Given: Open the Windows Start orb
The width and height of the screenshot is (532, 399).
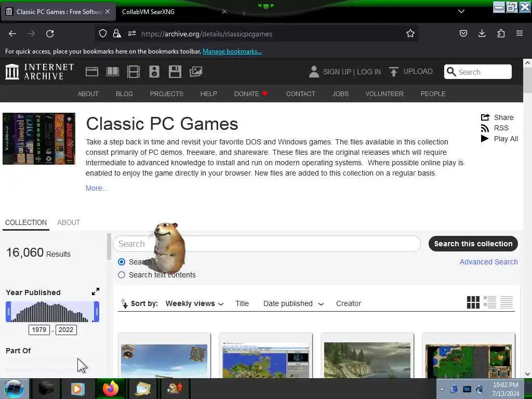Looking at the screenshot, I should click(14, 389).
